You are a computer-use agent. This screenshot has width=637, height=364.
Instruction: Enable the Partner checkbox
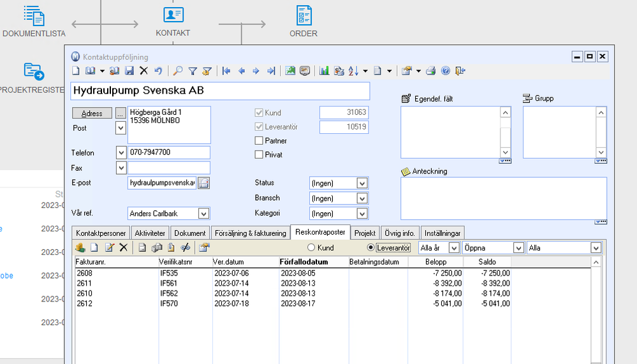point(259,140)
